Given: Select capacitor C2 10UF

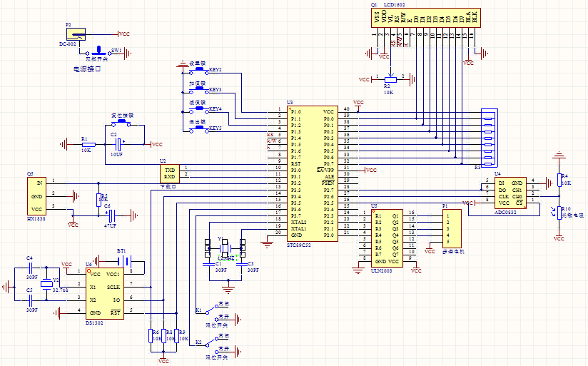Looking at the screenshot, I should tap(119, 144).
